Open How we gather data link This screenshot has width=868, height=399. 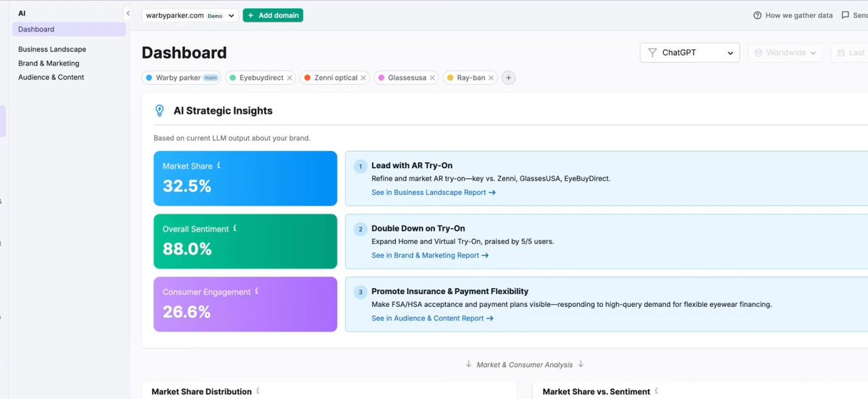[793, 15]
